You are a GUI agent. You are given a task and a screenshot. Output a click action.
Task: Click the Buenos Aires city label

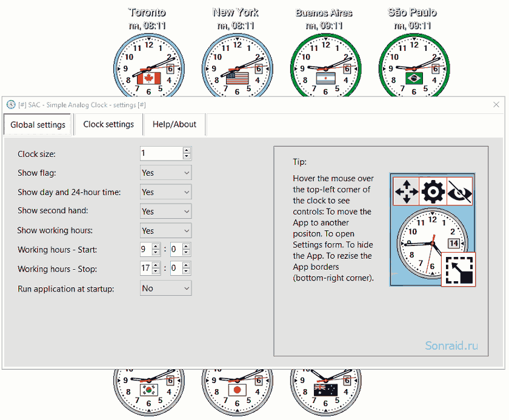point(324,13)
